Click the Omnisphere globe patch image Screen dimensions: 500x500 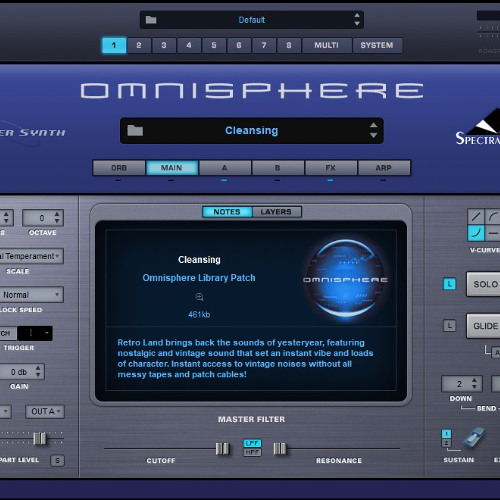tap(346, 279)
